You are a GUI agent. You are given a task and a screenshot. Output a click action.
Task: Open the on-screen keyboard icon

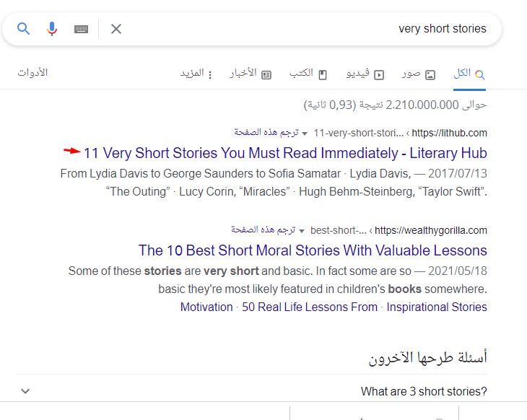81,30
